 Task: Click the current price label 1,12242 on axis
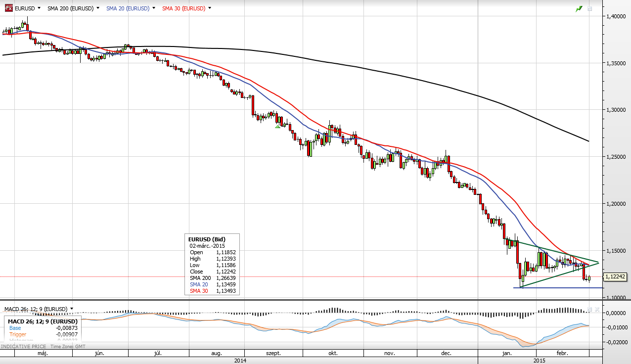point(616,277)
